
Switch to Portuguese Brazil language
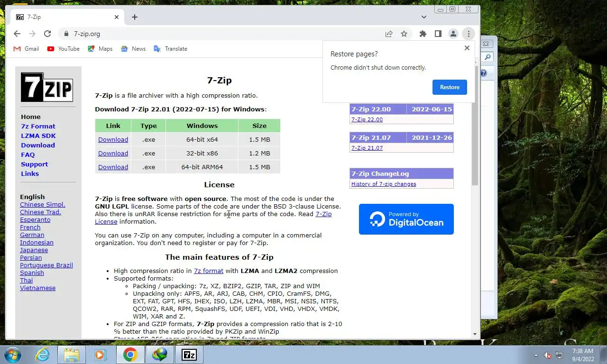click(46, 265)
